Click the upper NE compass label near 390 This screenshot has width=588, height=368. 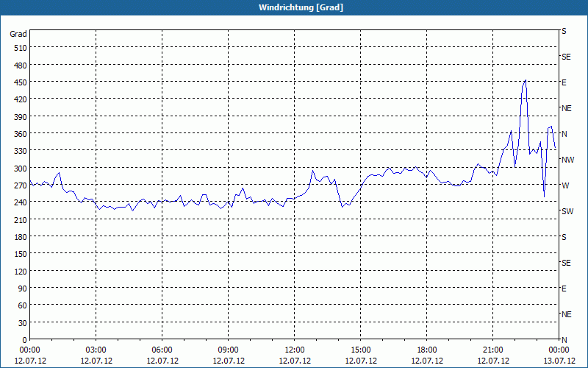[567, 108]
